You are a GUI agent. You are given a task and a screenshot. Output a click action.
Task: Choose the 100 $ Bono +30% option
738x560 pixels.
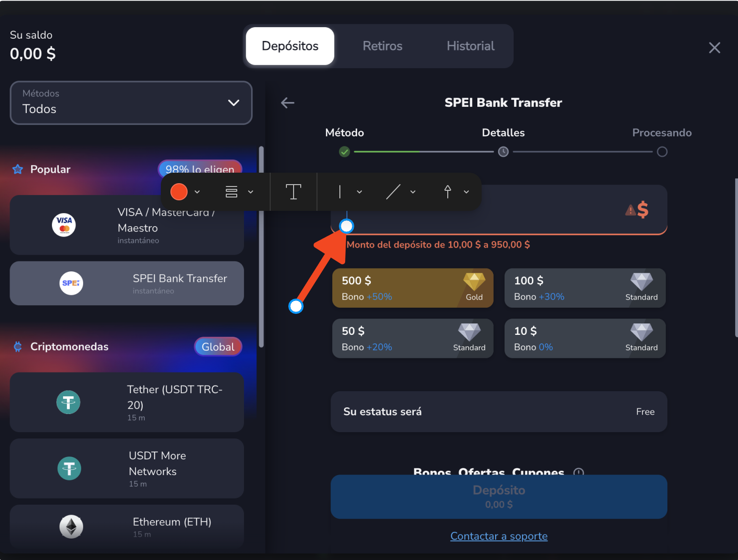tap(585, 288)
